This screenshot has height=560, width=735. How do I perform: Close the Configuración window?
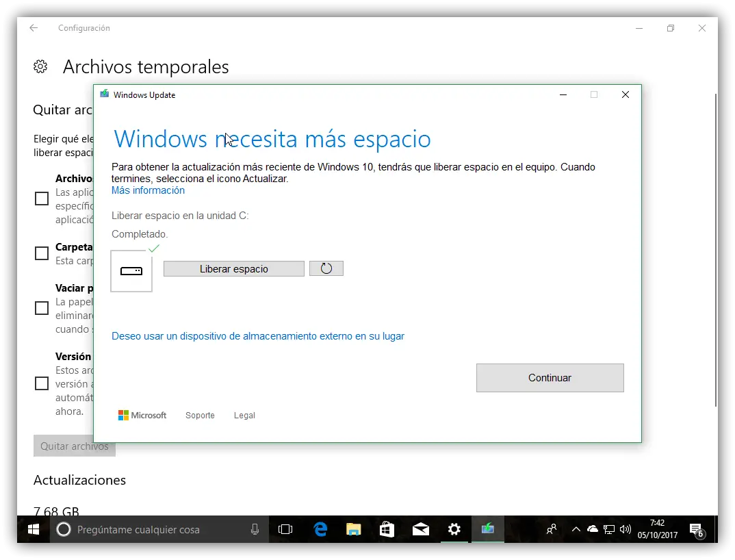[x=701, y=28]
